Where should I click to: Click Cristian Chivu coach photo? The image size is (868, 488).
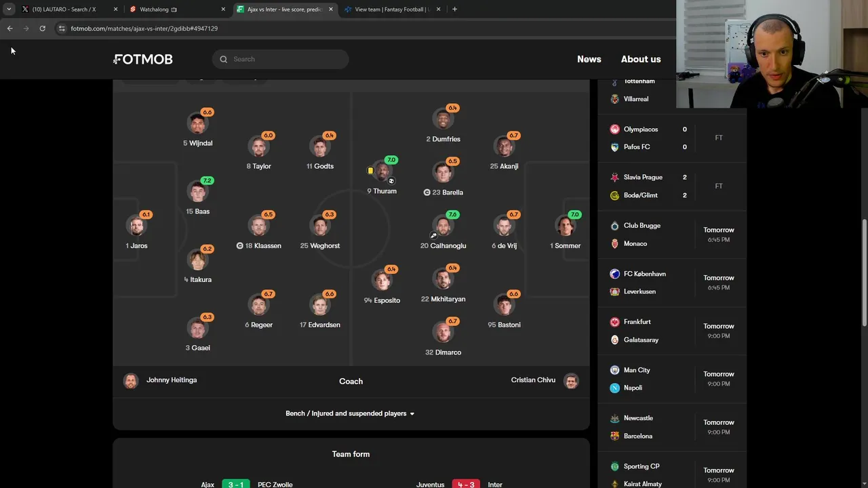[x=571, y=380]
